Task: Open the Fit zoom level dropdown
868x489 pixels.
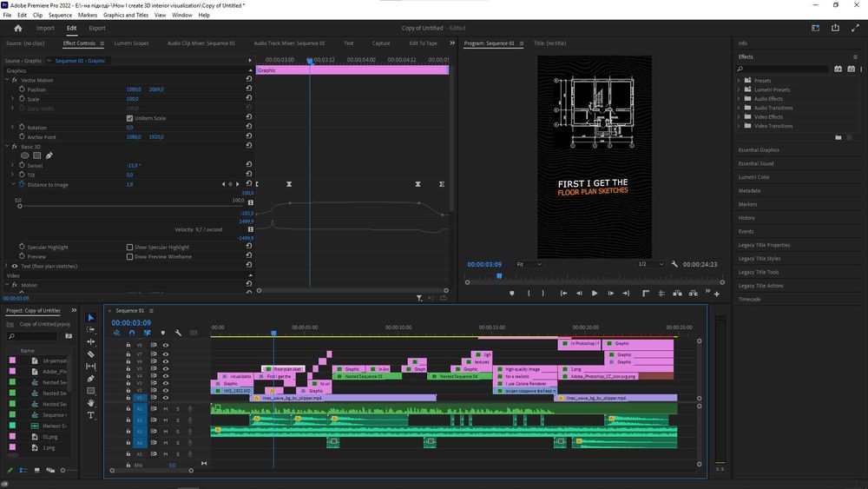Action: (529, 264)
